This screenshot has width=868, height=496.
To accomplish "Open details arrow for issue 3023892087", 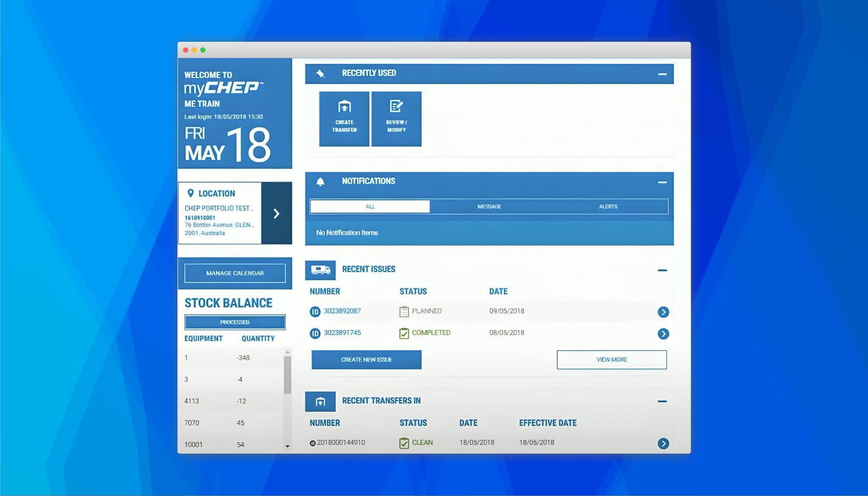I will [x=663, y=312].
